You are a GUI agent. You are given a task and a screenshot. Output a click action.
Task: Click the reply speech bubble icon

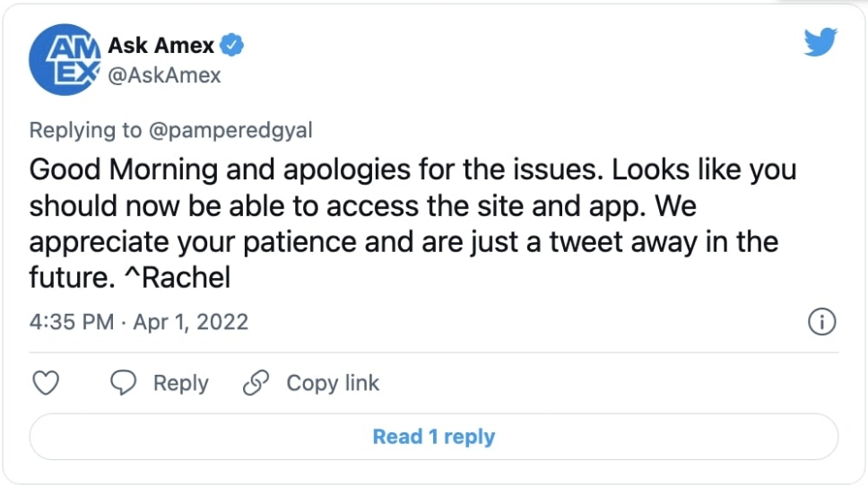point(123,383)
